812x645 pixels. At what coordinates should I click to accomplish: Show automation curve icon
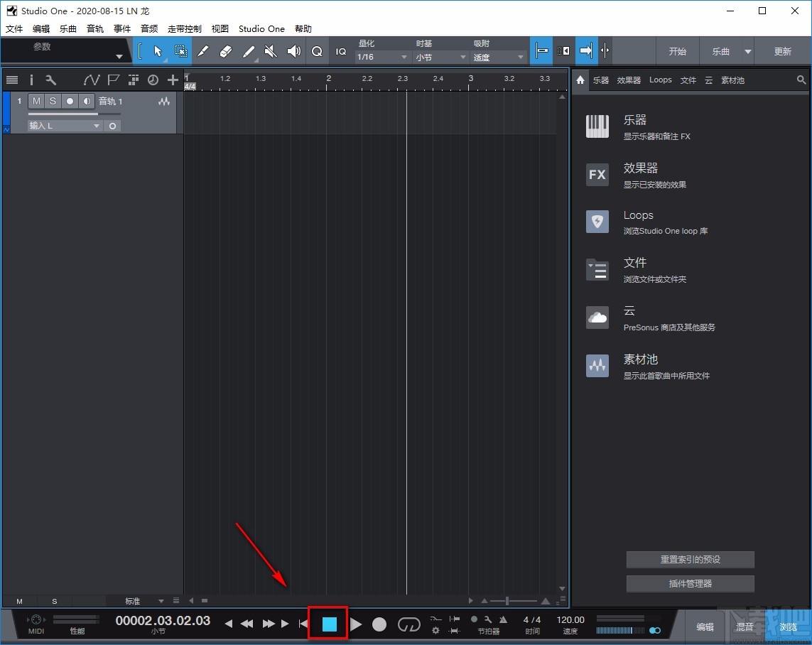click(x=91, y=80)
